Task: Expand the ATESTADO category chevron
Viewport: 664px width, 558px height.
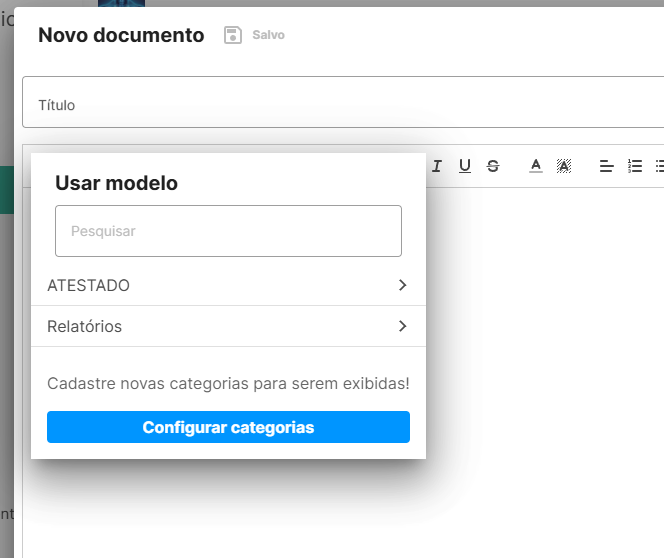Action: point(402,285)
